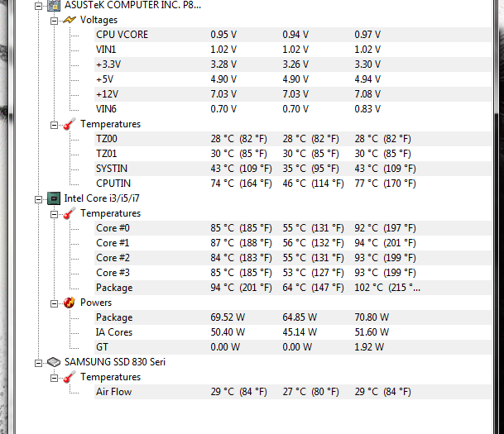Click the Air Flow min value 27 °C
Viewport: 504px width, 434px height.
click(x=310, y=392)
